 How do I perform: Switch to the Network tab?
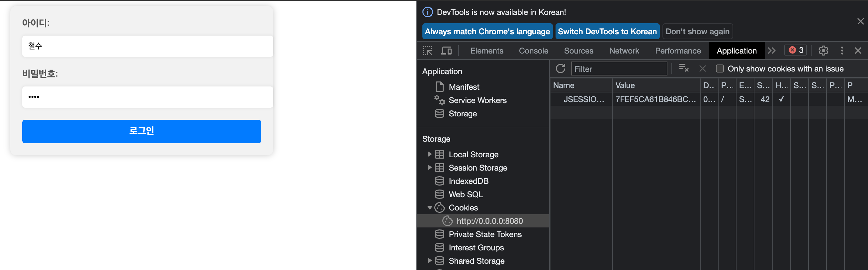tap(624, 51)
